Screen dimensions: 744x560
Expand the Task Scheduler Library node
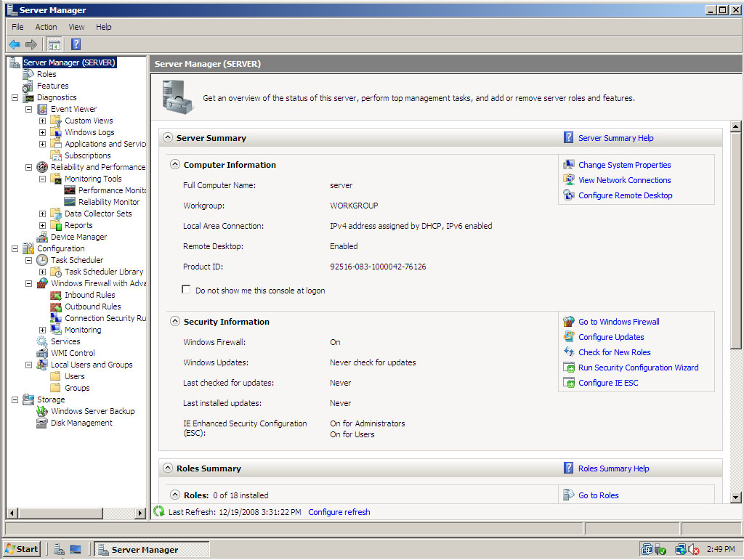pos(42,272)
